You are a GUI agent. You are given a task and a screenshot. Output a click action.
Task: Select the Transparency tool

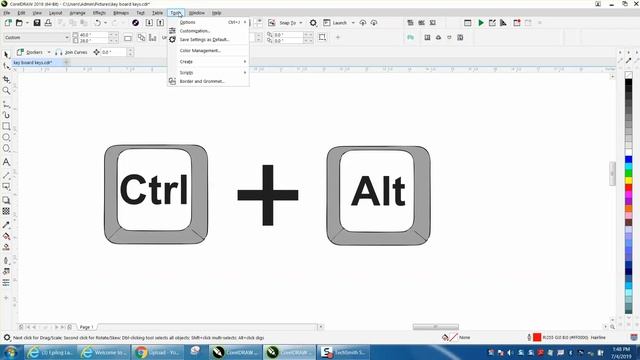(x=6, y=211)
